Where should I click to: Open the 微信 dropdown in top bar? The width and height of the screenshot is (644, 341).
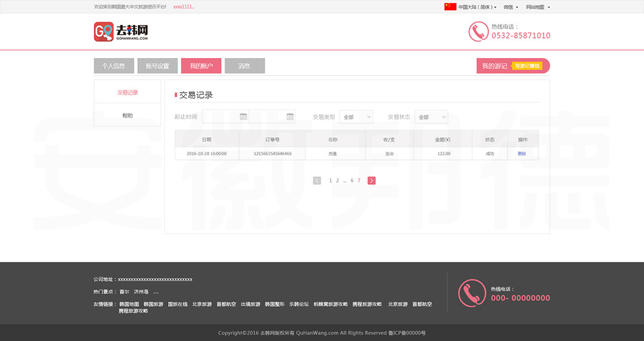click(x=511, y=7)
